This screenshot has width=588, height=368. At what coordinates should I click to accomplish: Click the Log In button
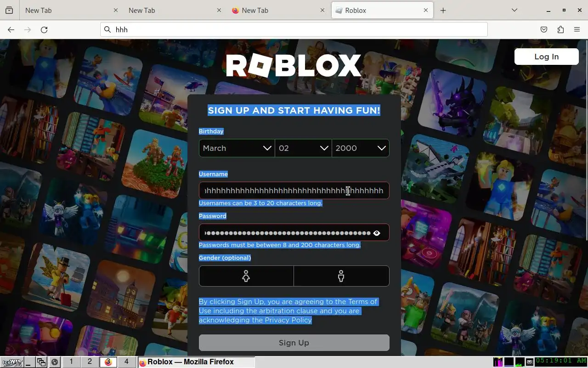tap(546, 57)
